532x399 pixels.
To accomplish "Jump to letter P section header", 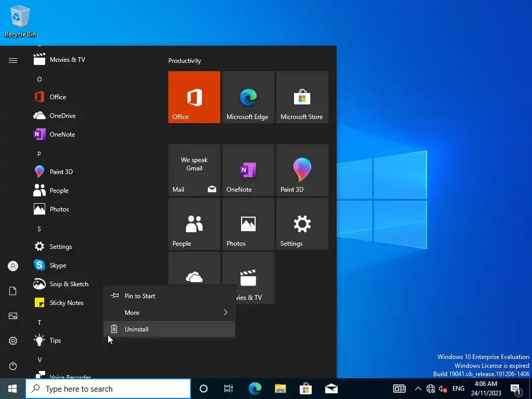I will 39,154.
